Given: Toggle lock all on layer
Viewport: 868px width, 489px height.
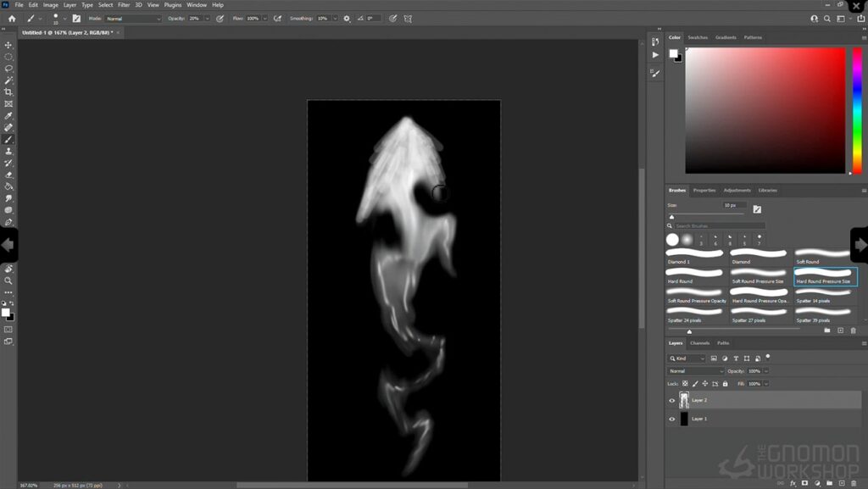Looking at the screenshot, I should (726, 383).
